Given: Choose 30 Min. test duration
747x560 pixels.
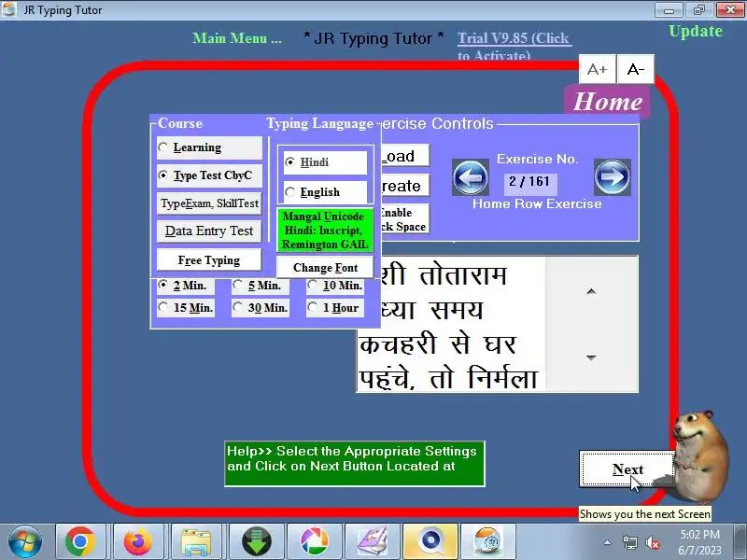Looking at the screenshot, I should [261, 308].
